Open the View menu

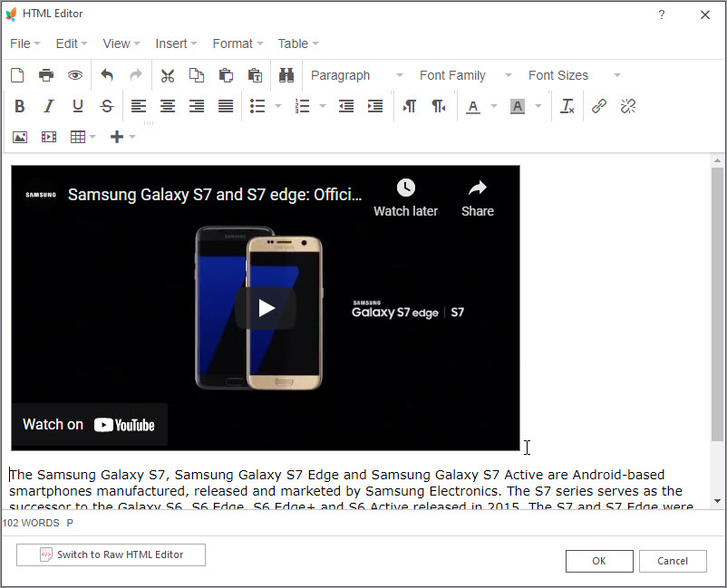pos(121,43)
